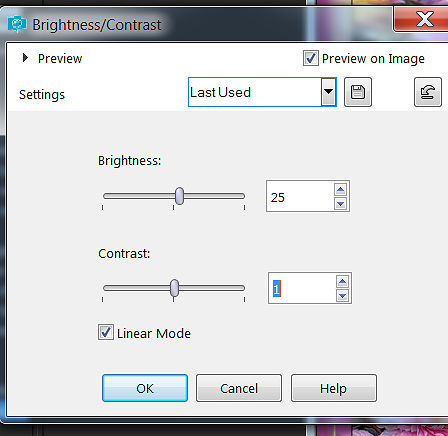Click the Contrast slider handle
The image size is (448, 436).
[174, 288]
